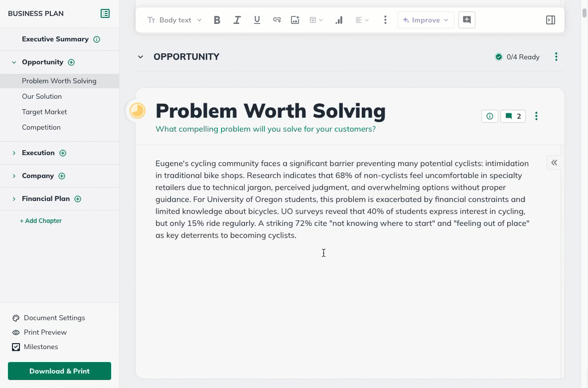Click the underline formatting icon

257,20
